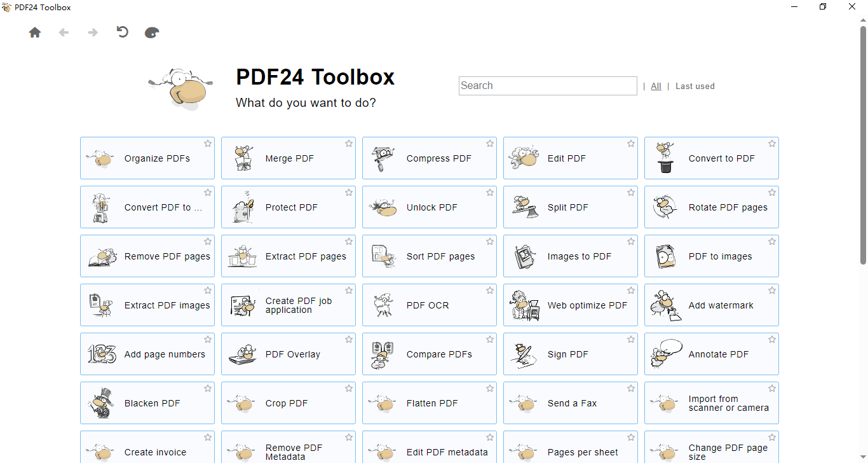868x463 pixels.
Task: Open the Flatten PDF tool
Action: coord(430,403)
